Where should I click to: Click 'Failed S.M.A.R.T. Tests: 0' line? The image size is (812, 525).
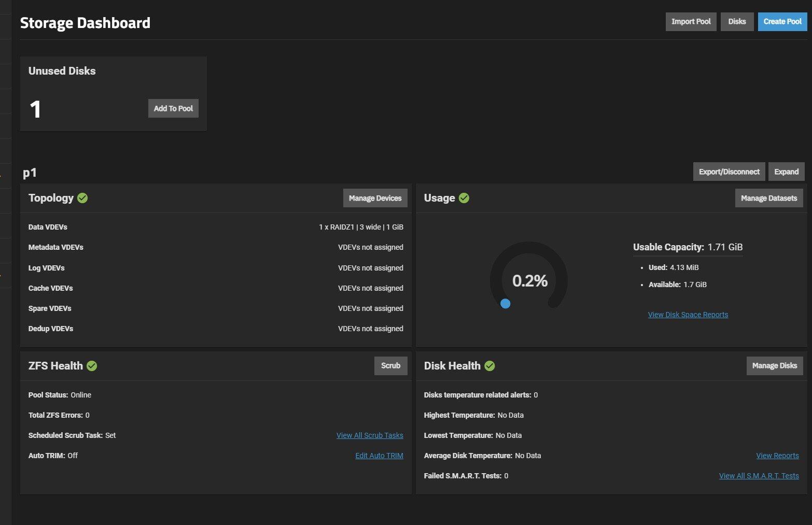tap(466, 476)
